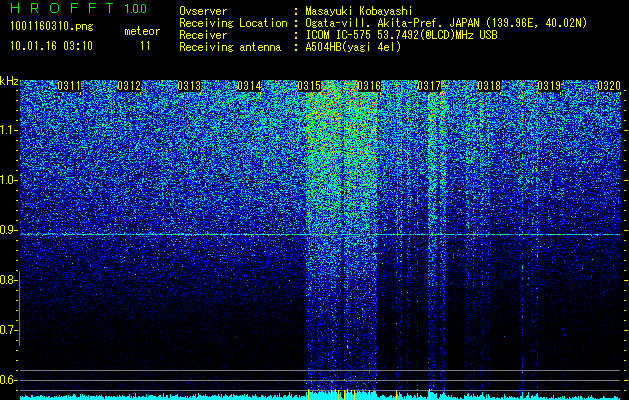Image resolution: width=629 pixels, height=400 pixels.
Task: Click the 0.7 frequency axis label
Action: tap(7, 330)
